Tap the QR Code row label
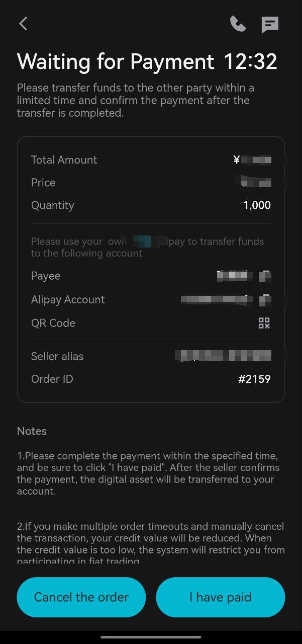This screenshot has width=302, height=644. point(53,323)
